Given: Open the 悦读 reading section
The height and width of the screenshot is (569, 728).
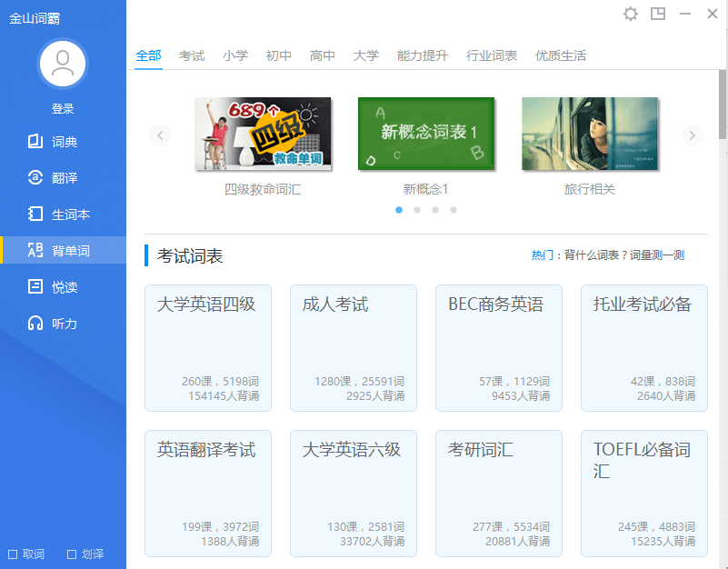Looking at the screenshot, I should [x=63, y=286].
